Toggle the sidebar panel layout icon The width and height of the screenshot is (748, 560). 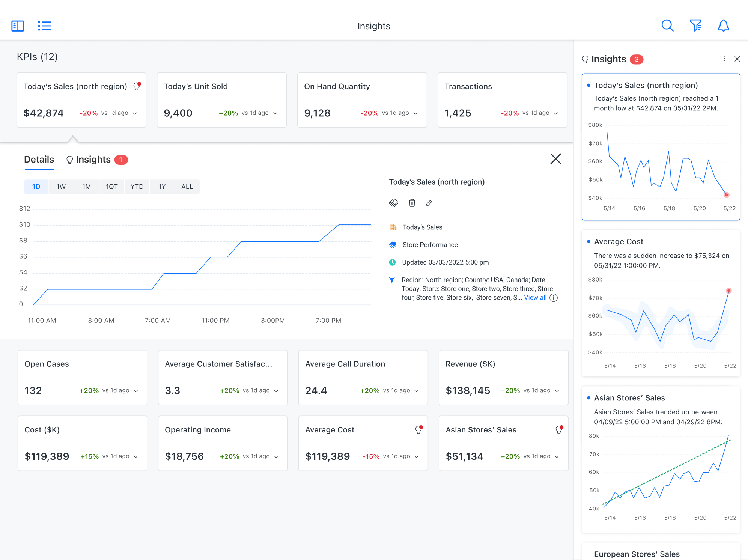(18, 26)
